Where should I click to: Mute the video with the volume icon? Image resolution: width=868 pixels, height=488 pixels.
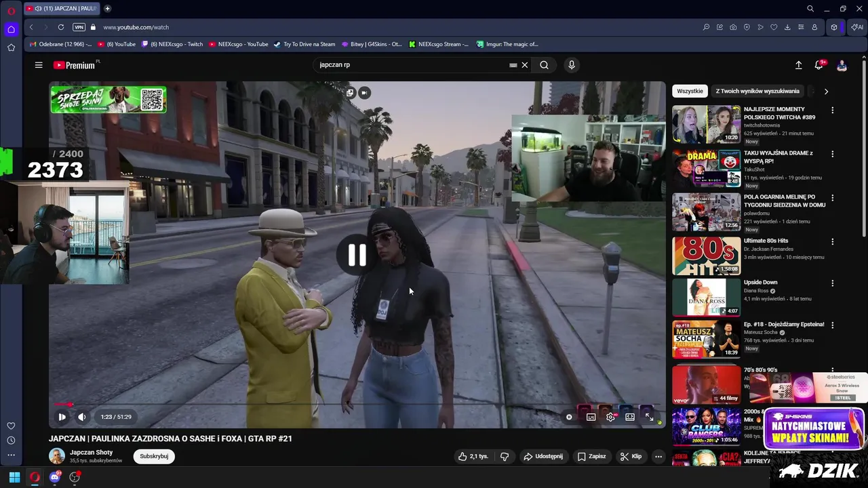[x=81, y=417]
